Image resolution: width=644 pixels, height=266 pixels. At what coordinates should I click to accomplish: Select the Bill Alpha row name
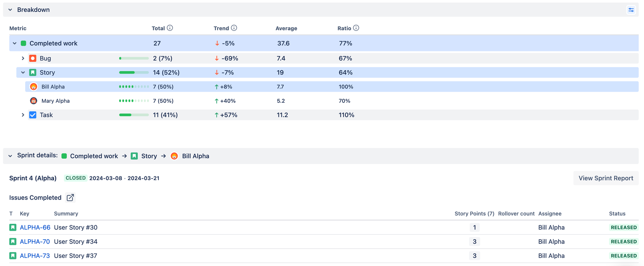click(x=53, y=87)
